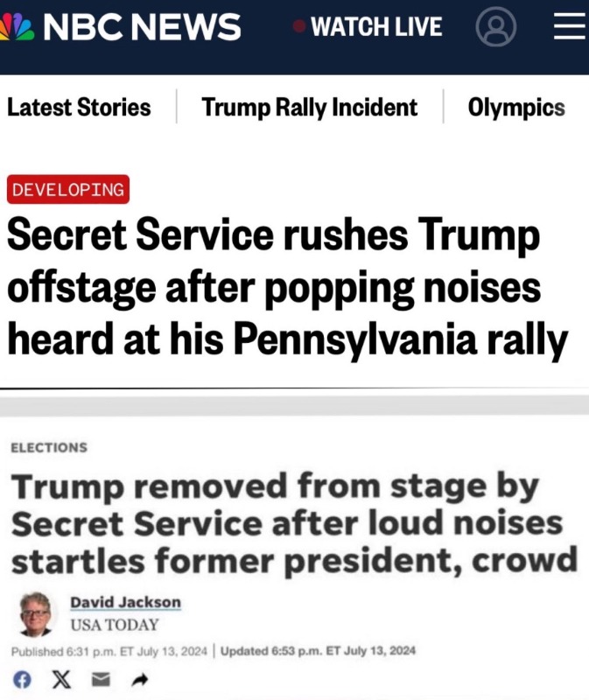Click the NBC NEWS wordmark text

tap(142, 27)
